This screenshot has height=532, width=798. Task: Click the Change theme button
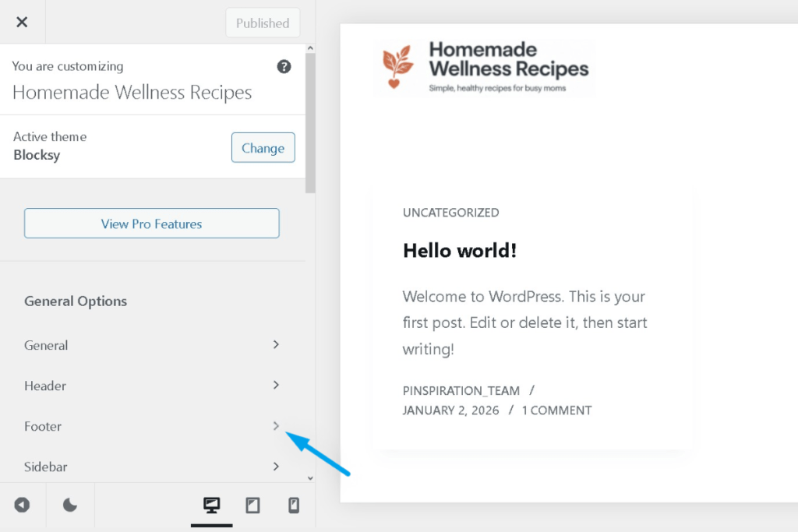263,147
